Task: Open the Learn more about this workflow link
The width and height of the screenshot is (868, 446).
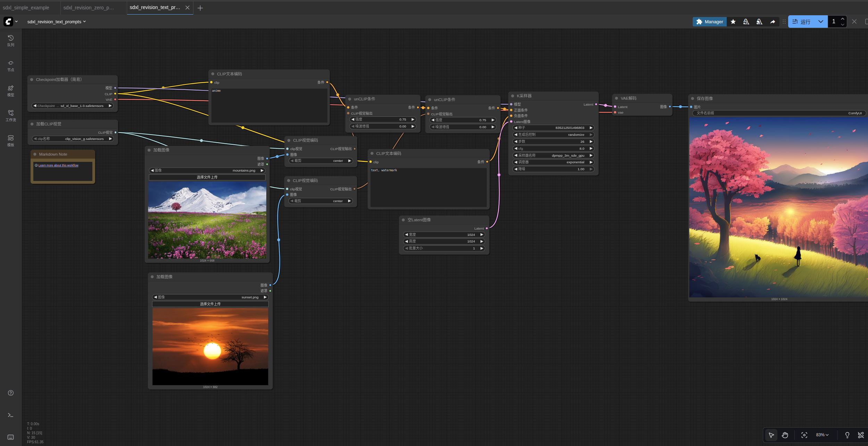Action: [58, 165]
